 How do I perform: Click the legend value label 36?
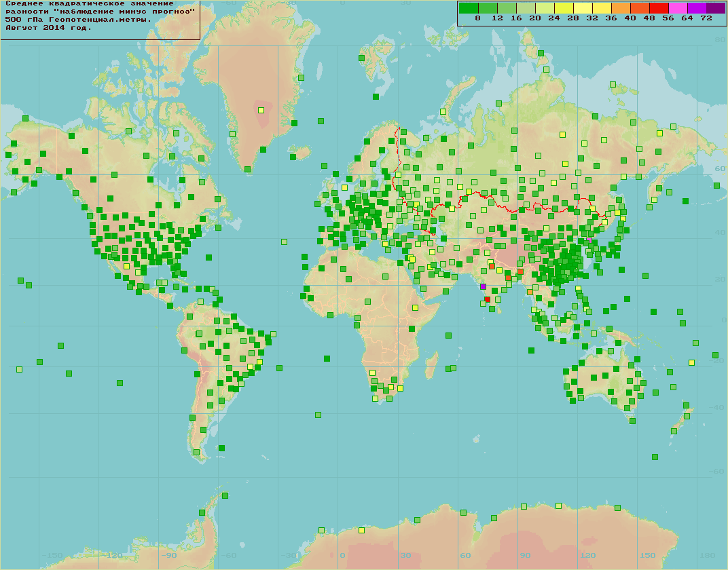(x=611, y=18)
